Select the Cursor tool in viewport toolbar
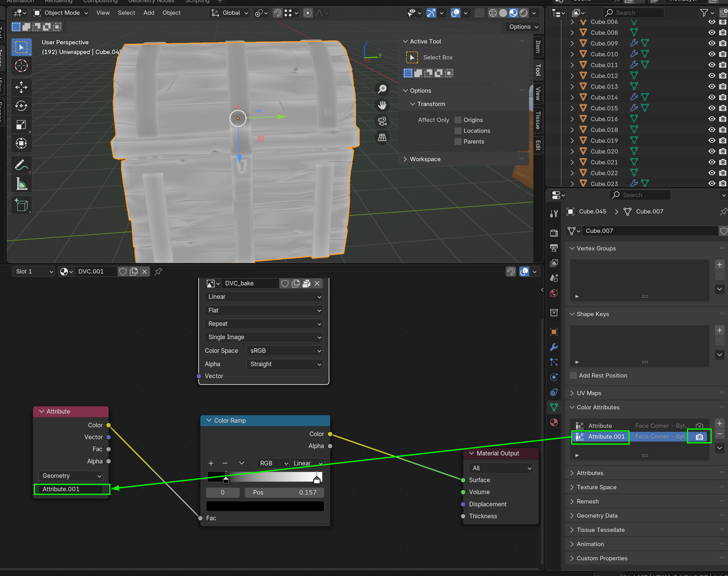This screenshot has height=576, width=728. tap(21, 66)
